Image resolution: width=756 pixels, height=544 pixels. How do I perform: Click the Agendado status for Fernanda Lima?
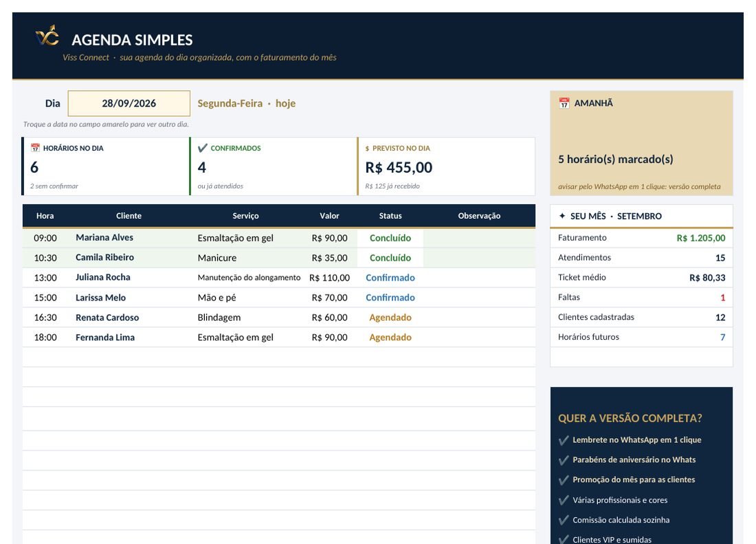(390, 337)
